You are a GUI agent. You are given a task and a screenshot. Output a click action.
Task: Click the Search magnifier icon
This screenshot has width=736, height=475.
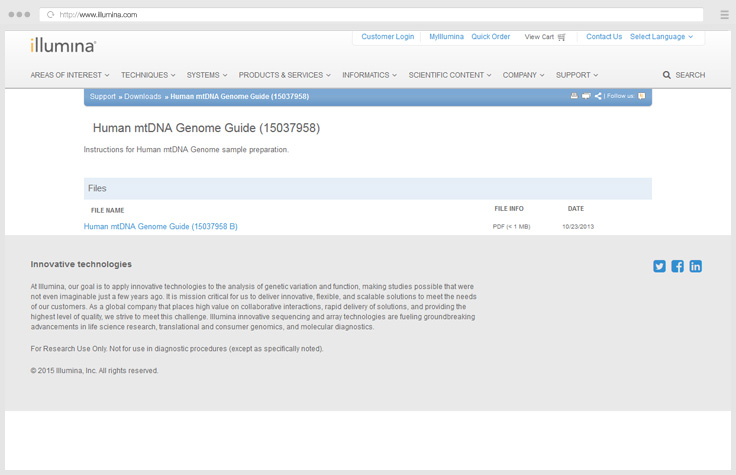[x=667, y=75]
